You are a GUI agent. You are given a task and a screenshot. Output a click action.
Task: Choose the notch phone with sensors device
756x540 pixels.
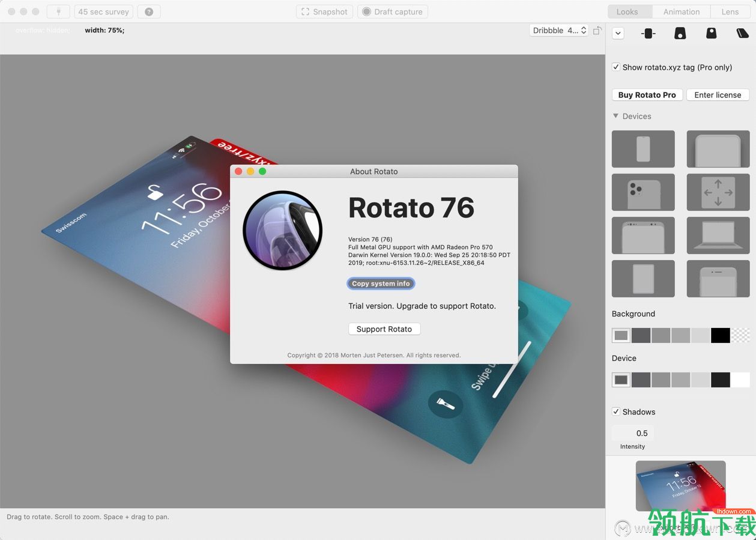[643, 235]
